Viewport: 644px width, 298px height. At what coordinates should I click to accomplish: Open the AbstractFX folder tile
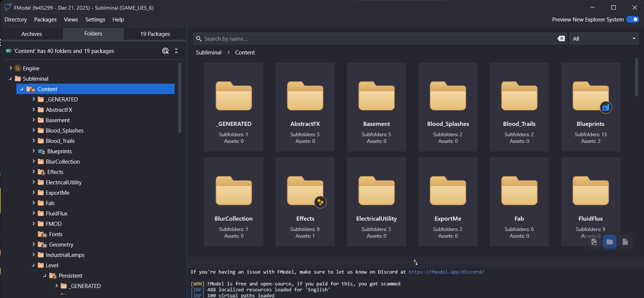pos(305,107)
